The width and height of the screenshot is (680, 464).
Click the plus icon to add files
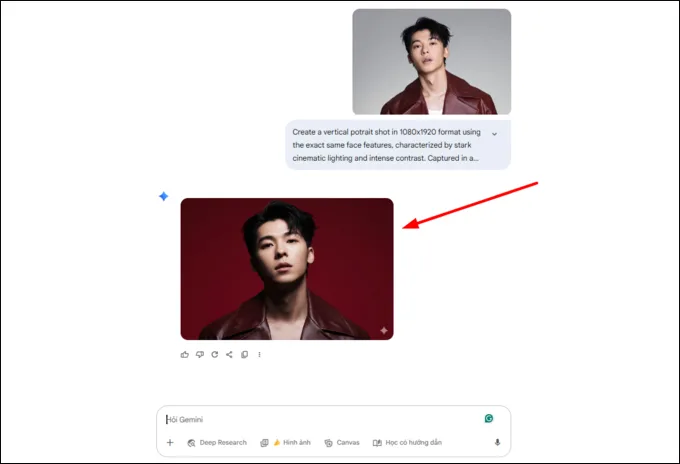click(170, 442)
